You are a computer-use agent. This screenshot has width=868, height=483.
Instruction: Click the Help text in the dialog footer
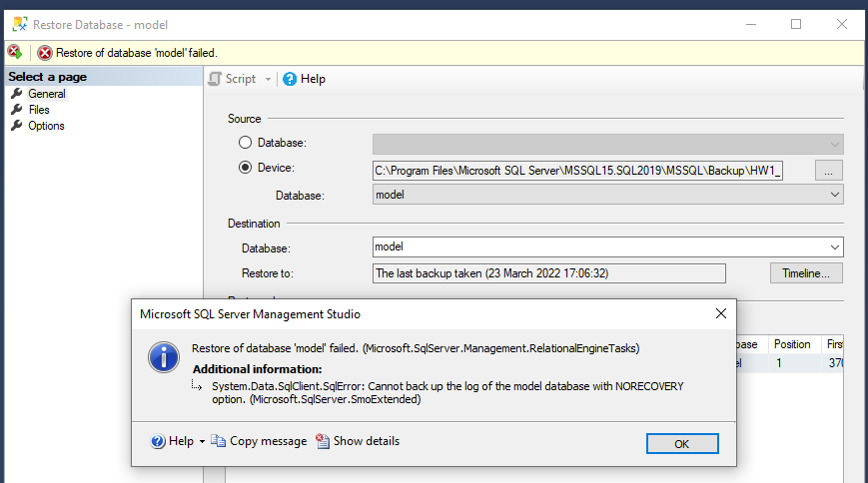coord(181,441)
